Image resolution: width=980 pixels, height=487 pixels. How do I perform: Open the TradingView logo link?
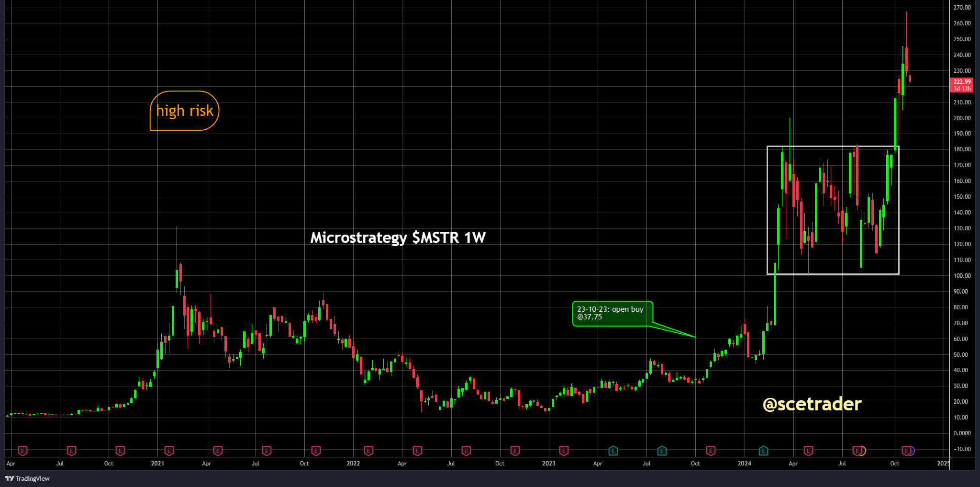27,478
